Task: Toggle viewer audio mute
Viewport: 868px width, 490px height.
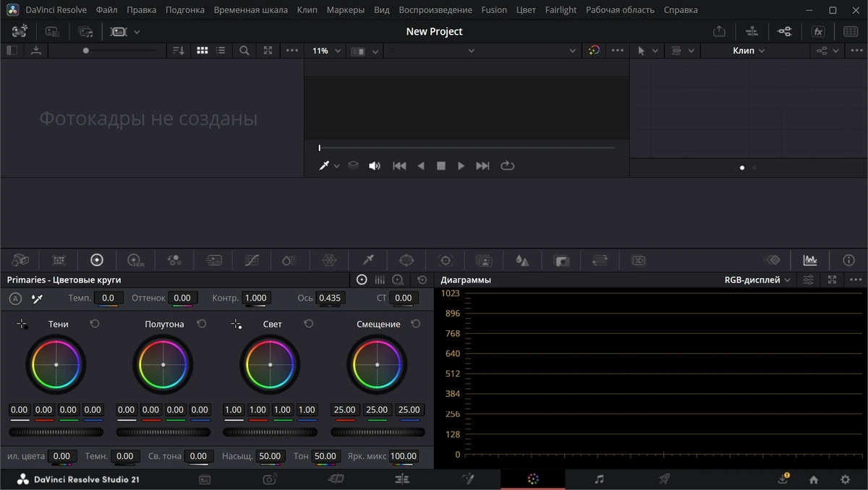Action: point(375,166)
